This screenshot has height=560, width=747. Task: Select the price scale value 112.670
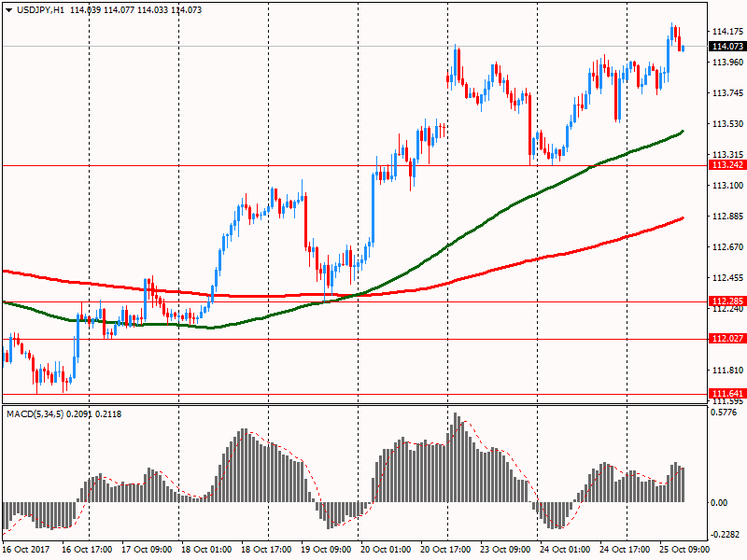[x=727, y=246]
